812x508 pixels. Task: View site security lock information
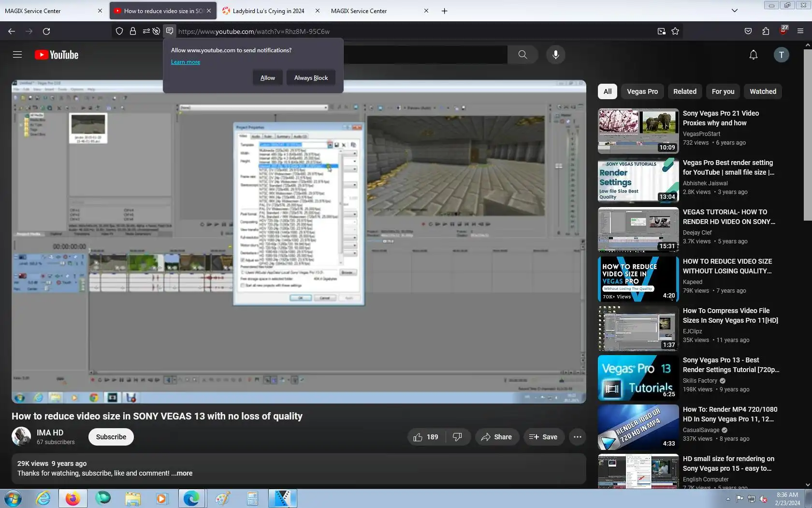[132, 31]
